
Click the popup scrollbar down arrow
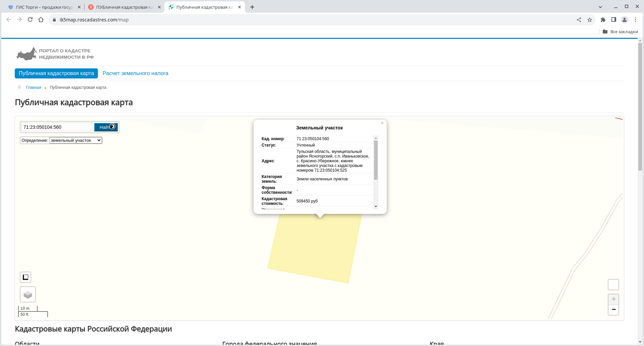point(376,207)
